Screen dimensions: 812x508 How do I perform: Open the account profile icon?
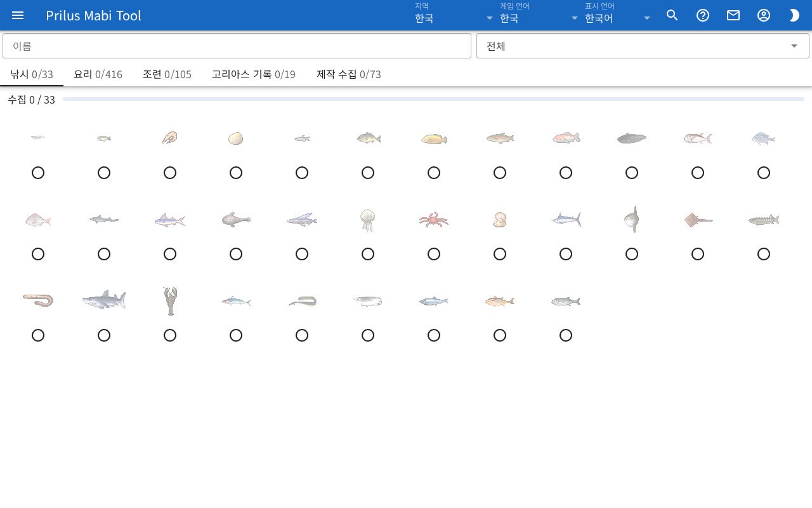pos(764,15)
